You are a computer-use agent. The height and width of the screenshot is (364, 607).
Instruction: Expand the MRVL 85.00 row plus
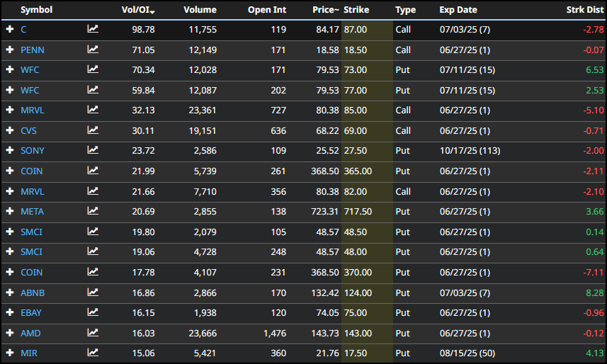coord(10,110)
